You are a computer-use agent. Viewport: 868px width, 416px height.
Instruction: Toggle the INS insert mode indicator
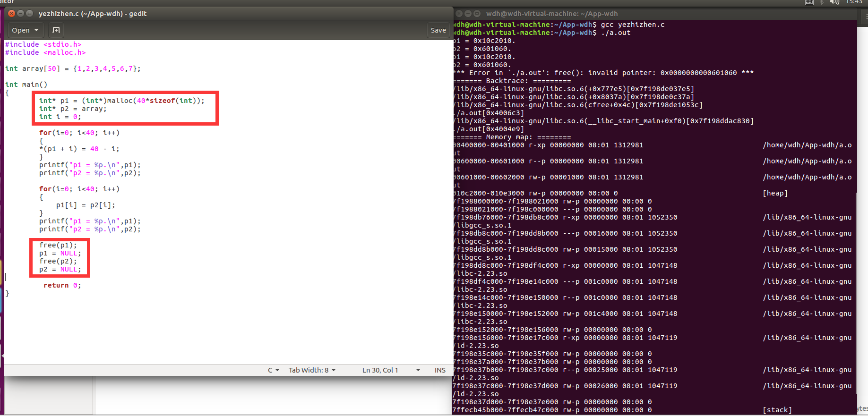[440, 370]
